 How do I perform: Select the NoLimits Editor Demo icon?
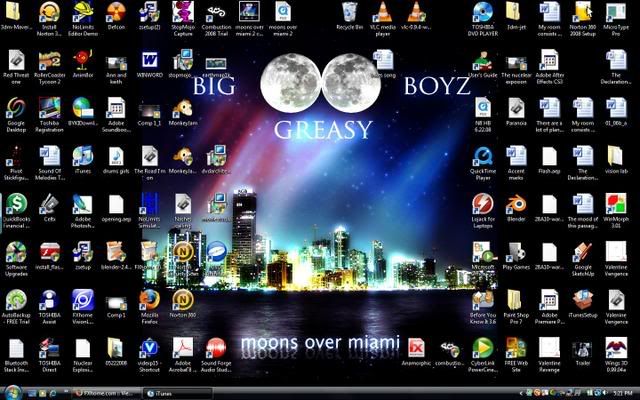tap(83, 19)
